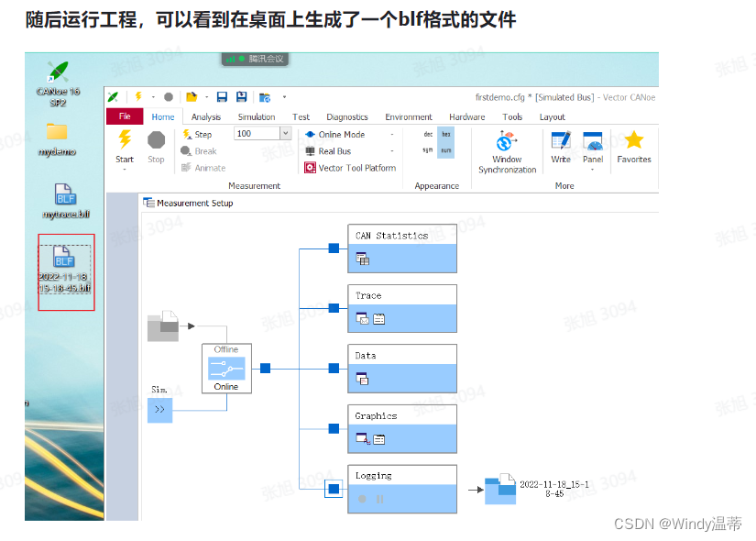Screen dimensions: 756x541
Task: Click the Logging block in Measurement Setup
Action: coord(401,488)
